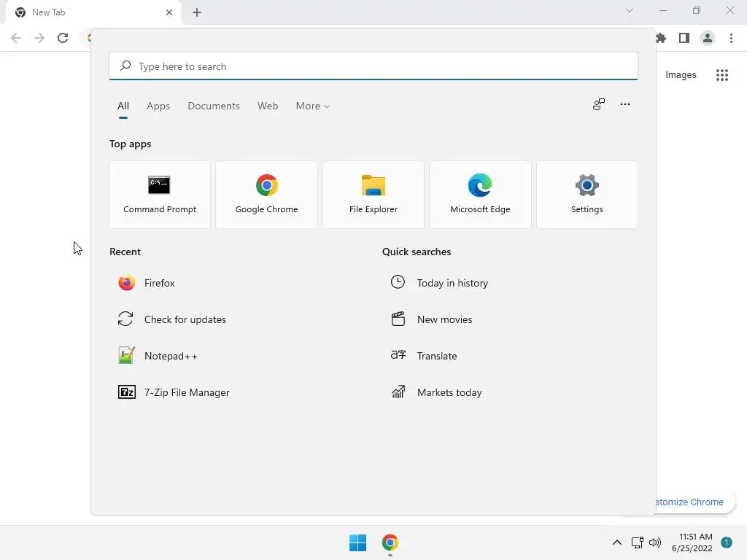Go forward in Chrome
Viewport: 747px width, 560px height.
point(39,38)
